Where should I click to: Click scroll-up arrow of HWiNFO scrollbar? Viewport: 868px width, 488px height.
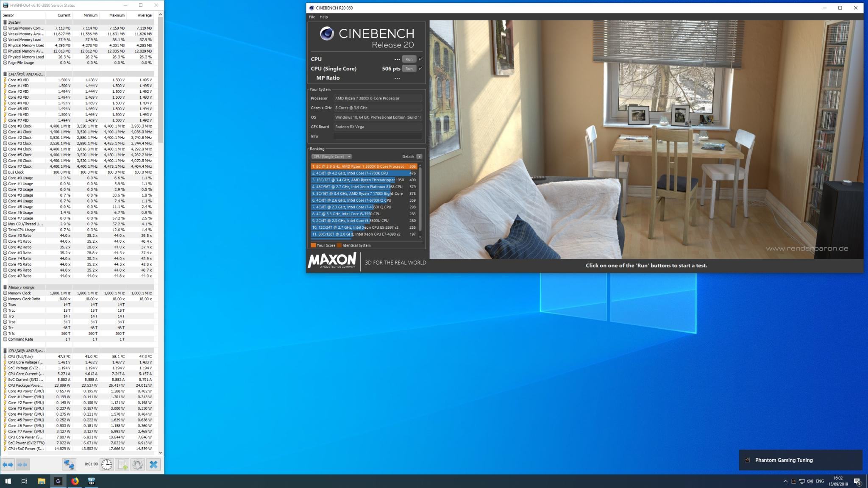coord(160,15)
